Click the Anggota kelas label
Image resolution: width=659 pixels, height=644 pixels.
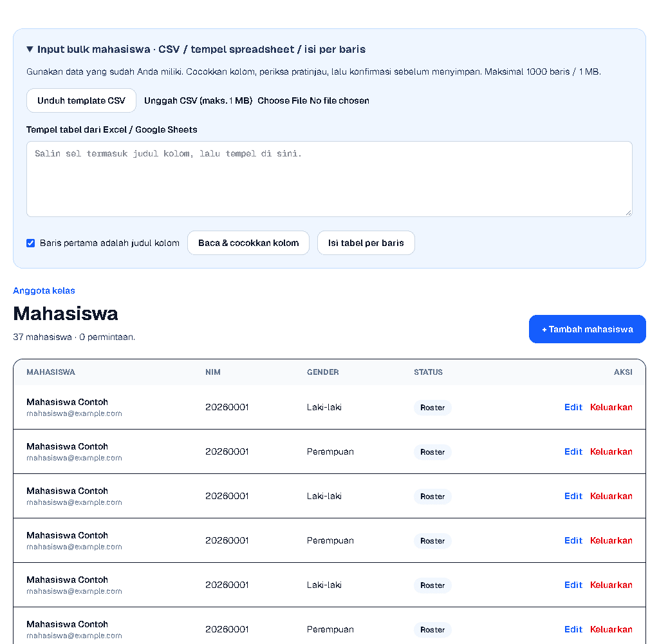coord(44,290)
